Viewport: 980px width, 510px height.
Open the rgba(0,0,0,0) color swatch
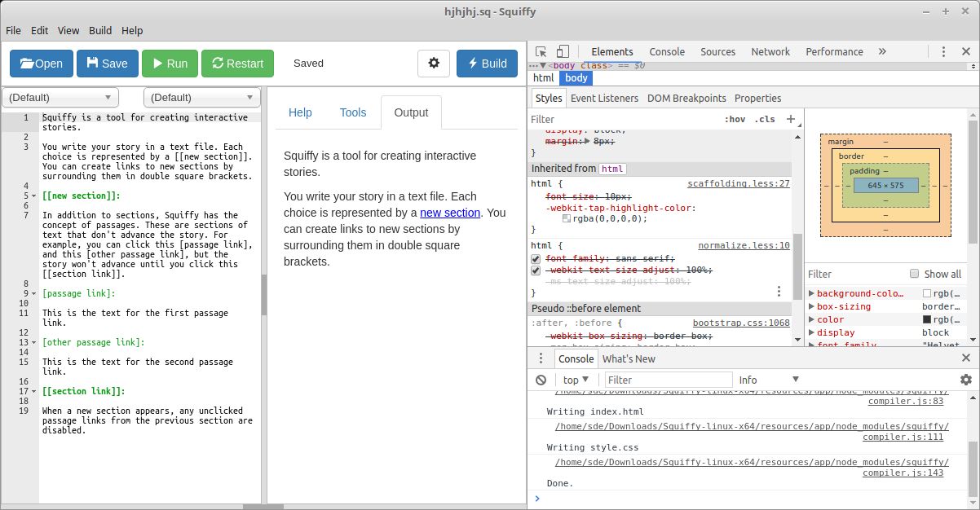point(567,218)
